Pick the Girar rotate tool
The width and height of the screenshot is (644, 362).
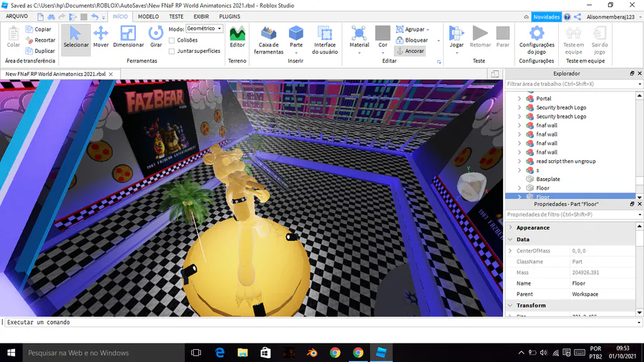pyautogui.click(x=156, y=37)
